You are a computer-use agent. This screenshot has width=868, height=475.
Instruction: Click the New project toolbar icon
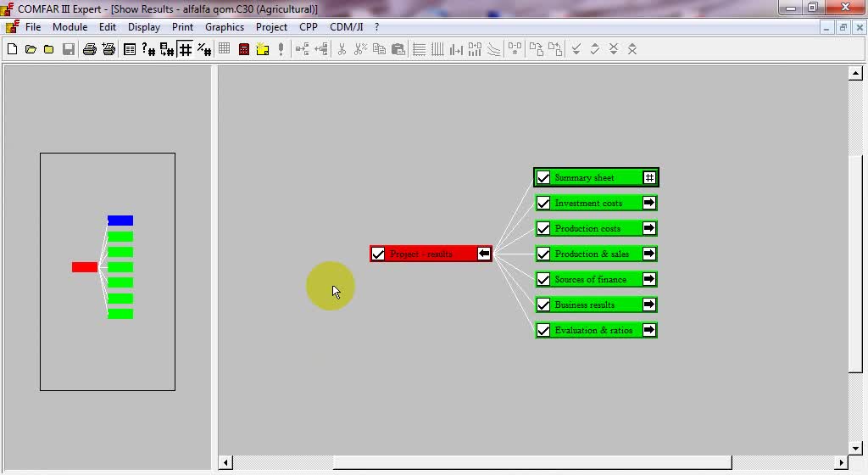[12, 49]
